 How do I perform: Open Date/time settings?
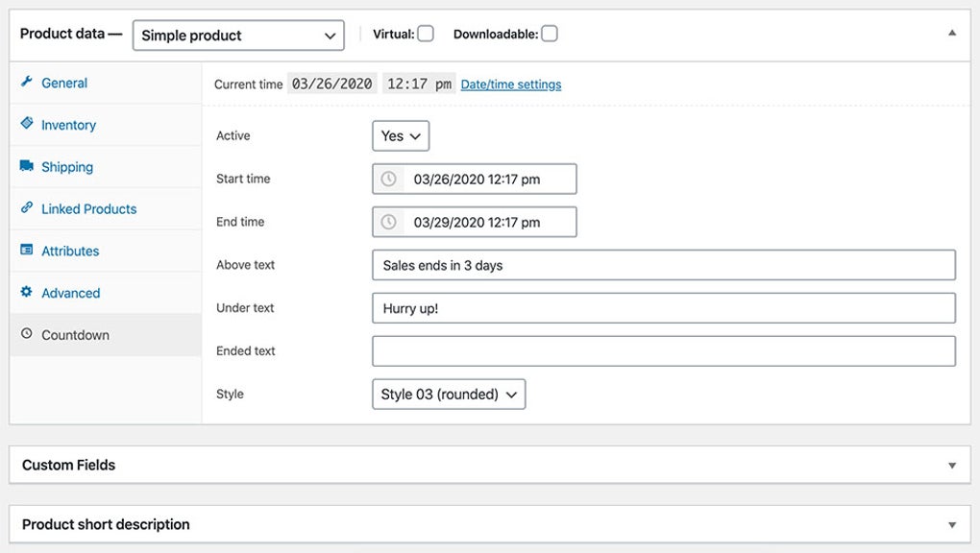click(510, 84)
